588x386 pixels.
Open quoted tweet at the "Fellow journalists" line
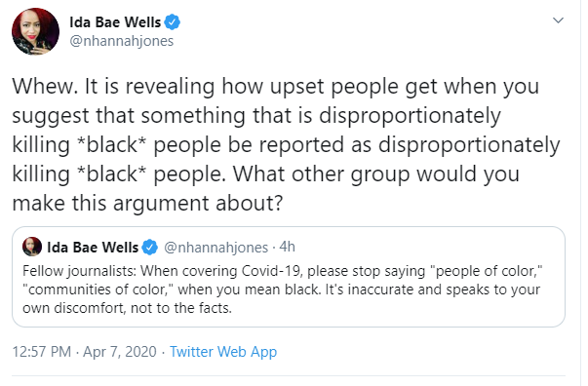[x=283, y=271]
